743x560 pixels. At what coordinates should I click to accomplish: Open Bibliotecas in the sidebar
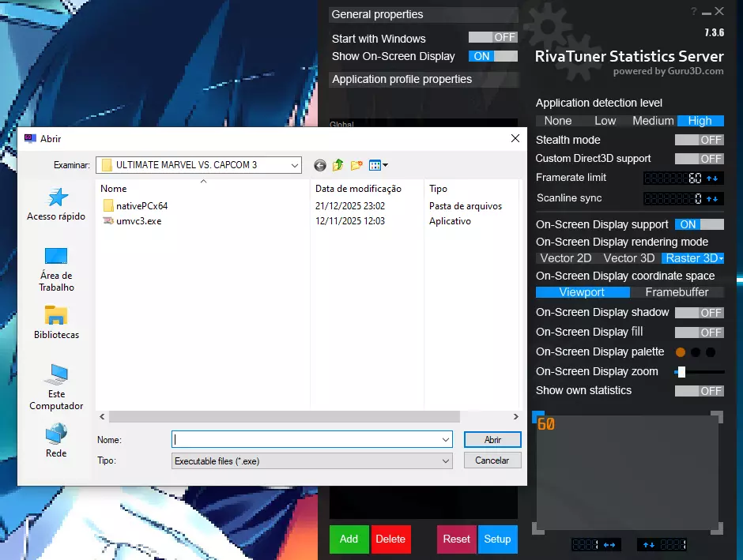coord(56,323)
